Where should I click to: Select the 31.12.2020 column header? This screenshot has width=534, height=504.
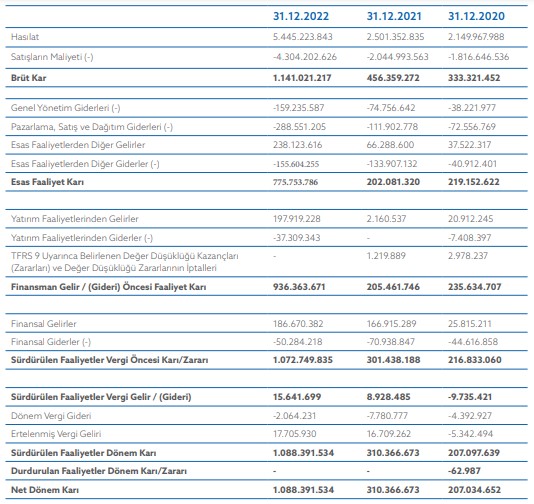point(476,16)
